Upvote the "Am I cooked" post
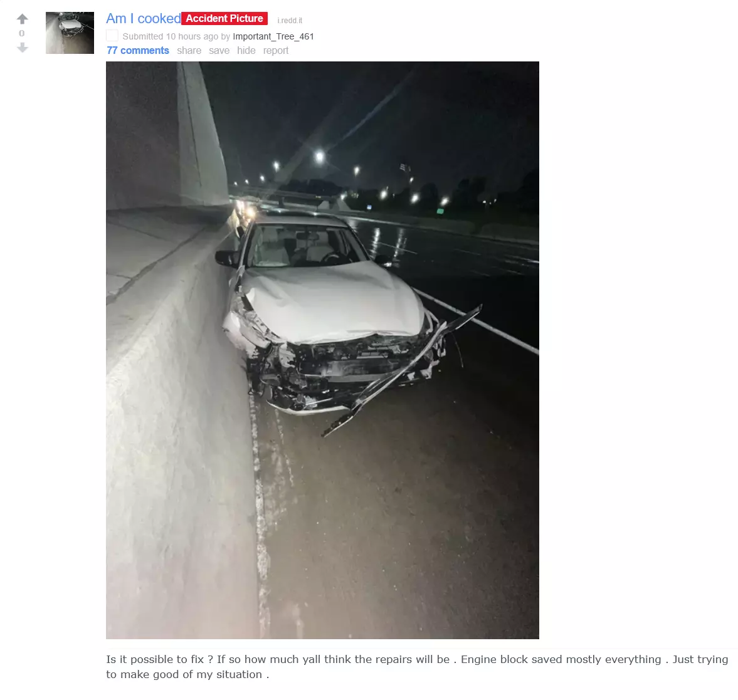The width and height of the screenshot is (738, 700). click(x=22, y=19)
